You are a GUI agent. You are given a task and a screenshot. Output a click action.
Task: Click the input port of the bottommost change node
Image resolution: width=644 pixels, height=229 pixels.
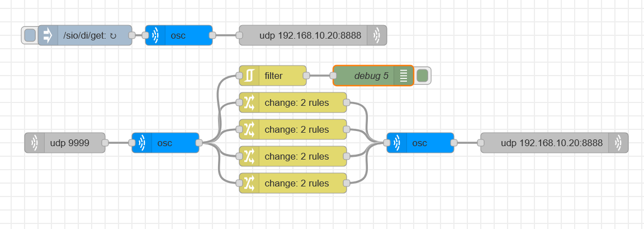pyautogui.click(x=239, y=183)
